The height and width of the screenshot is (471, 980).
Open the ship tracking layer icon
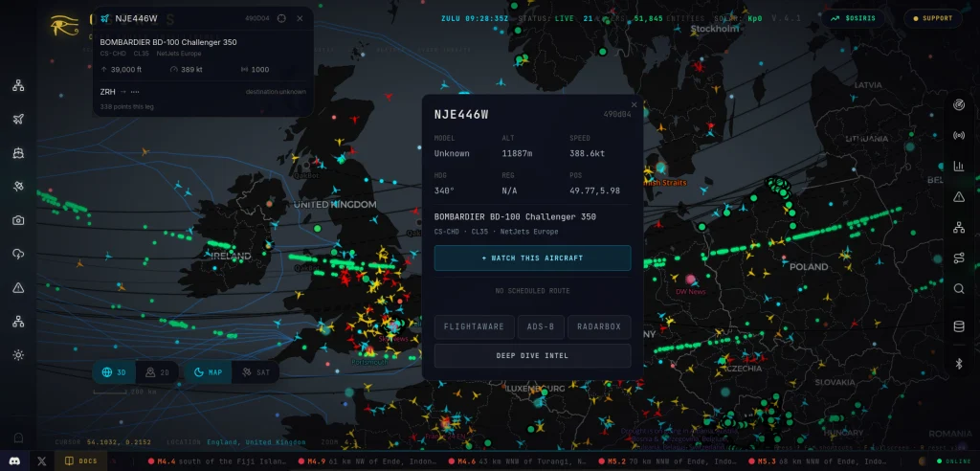tap(18, 152)
